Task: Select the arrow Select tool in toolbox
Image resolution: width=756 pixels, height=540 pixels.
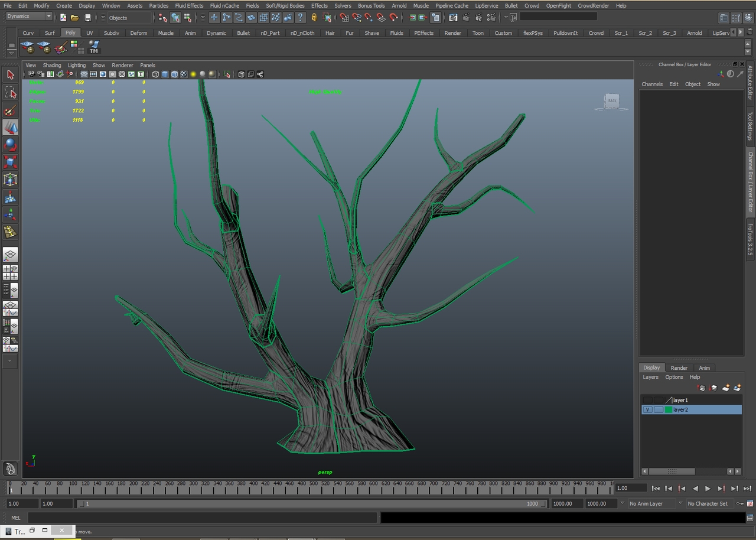Action: pos(10,74)
